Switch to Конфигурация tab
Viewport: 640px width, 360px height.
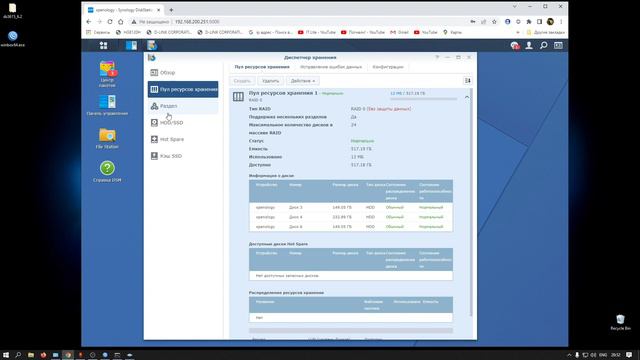coord(388,67)
